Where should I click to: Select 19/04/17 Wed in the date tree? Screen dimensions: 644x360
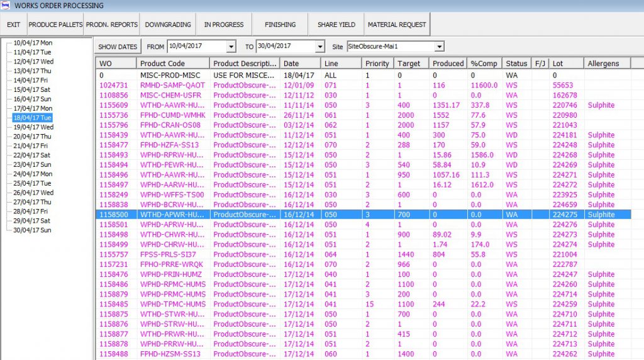[x=33, y=127]
